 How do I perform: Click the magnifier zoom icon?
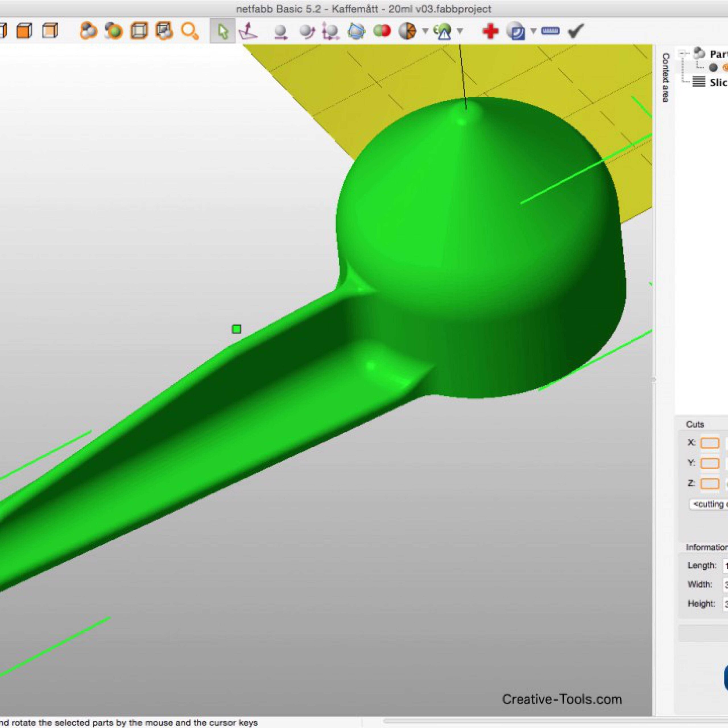189,31
